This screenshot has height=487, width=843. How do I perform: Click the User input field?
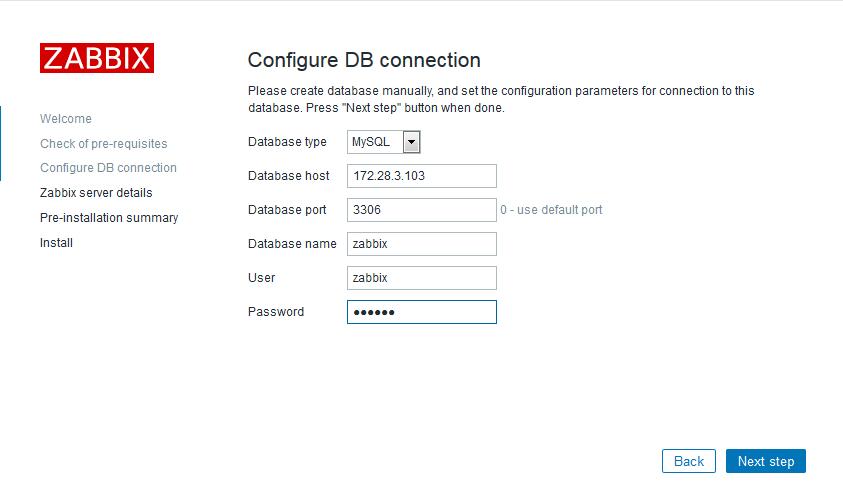[x=422, y=278]
